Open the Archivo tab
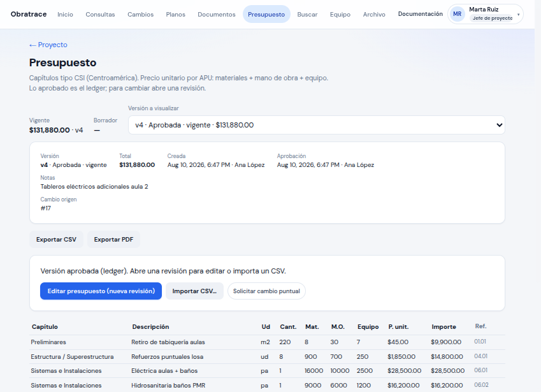This screenshot has width=541, height=392. tap(374, 15)
